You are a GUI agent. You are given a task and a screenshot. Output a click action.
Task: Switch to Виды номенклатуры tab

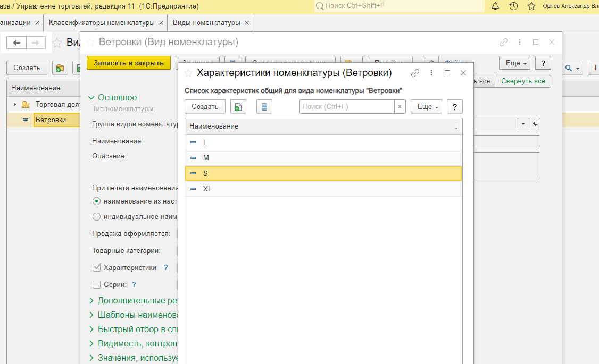206,23
